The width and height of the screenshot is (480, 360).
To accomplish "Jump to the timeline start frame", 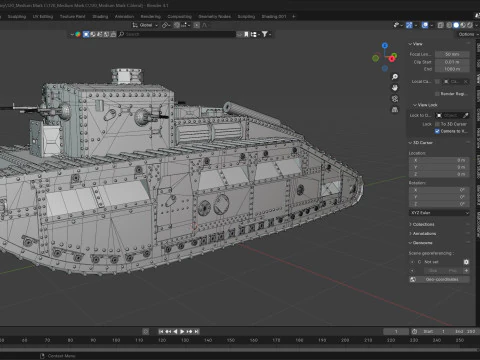I will (x=161, y=331).
